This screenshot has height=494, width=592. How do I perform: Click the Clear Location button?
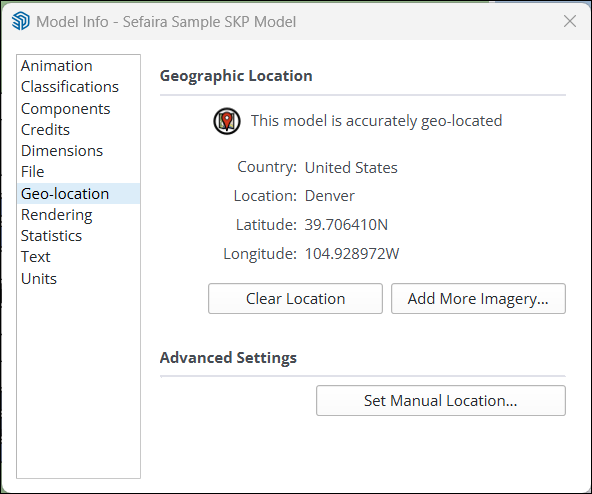point(295,299)
